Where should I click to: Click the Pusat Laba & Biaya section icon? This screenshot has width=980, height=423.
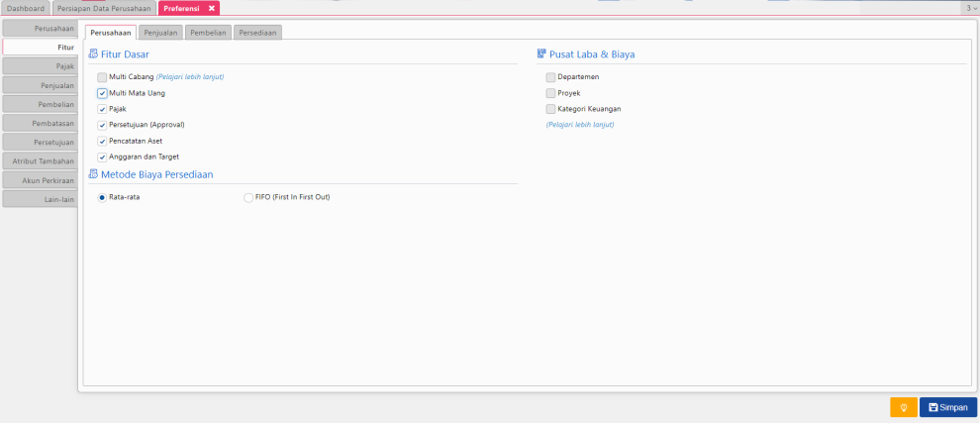(x=541, y=54)
